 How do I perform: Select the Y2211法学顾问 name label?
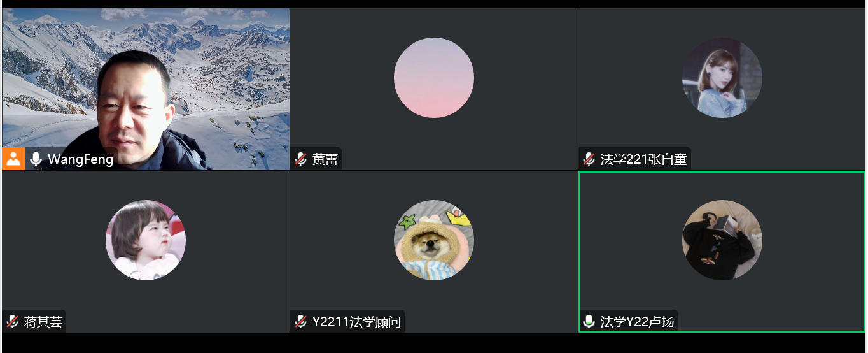356,322
